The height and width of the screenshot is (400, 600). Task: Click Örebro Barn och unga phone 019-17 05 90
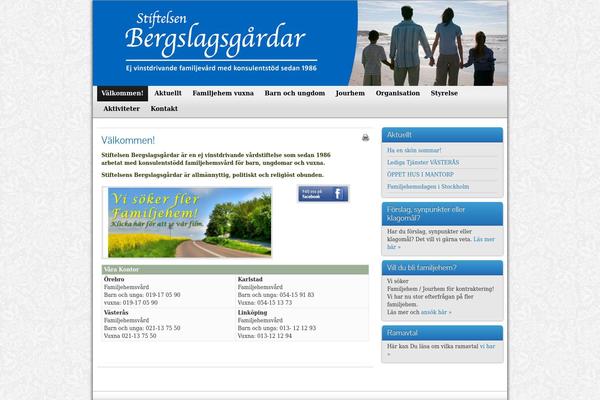142,295
